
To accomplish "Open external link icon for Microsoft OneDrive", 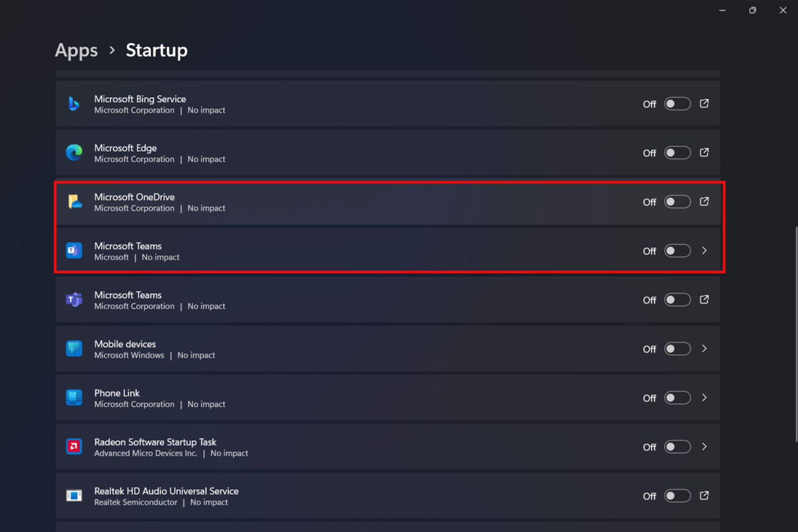I will coord(704,202).
